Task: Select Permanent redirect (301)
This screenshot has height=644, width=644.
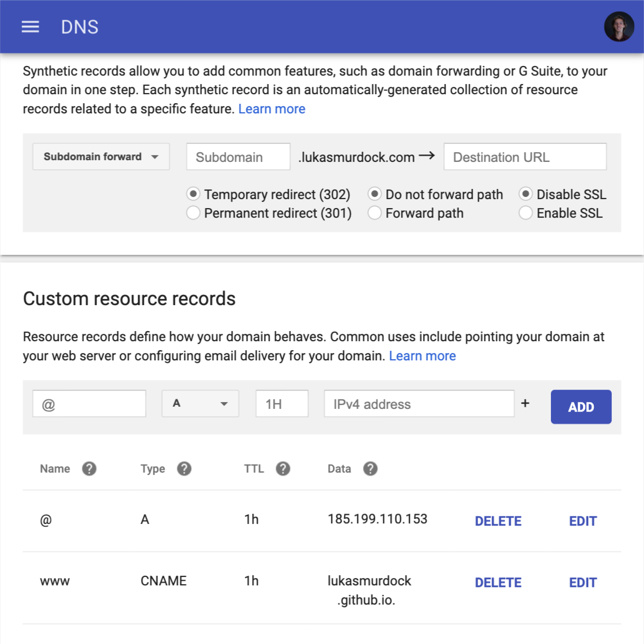Action: (193, 213)
